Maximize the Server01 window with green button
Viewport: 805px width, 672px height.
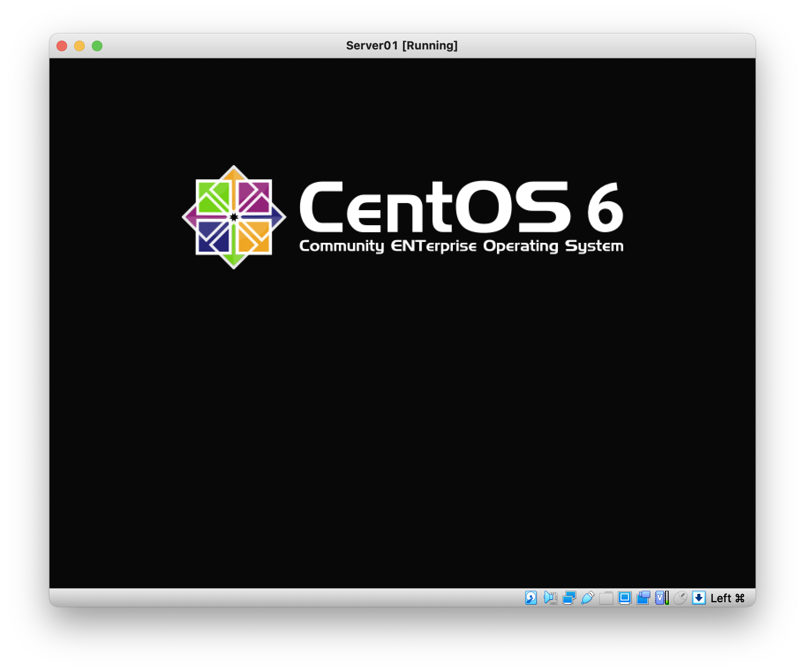pyautogui.click(x=97, y=46)
